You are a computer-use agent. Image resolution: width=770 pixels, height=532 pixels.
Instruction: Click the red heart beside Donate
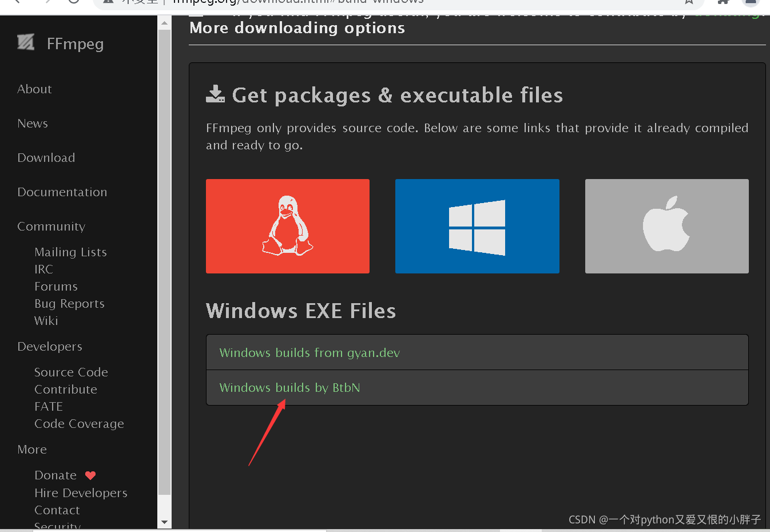[90, 475]
